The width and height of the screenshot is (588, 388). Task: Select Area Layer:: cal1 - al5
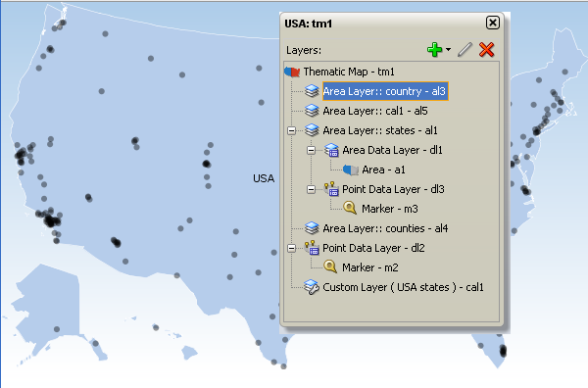click(375, 111)
